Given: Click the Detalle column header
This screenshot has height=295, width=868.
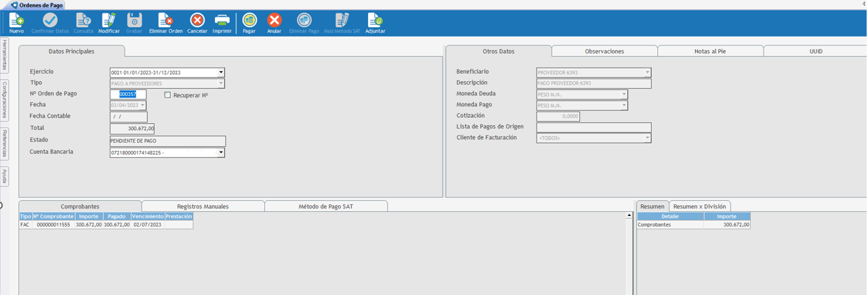Looking at the screenshot, I should (x=670, y=217).
